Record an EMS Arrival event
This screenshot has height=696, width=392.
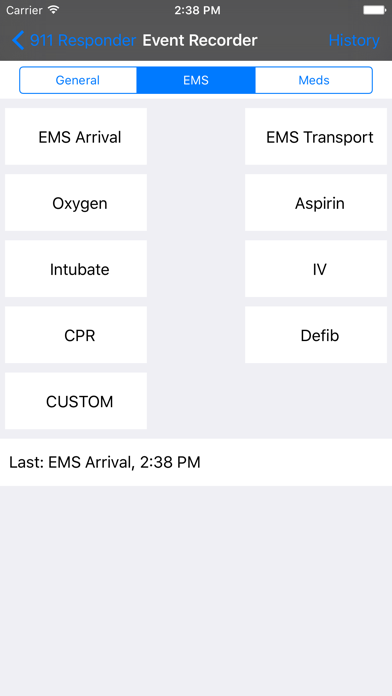(76, 137)
